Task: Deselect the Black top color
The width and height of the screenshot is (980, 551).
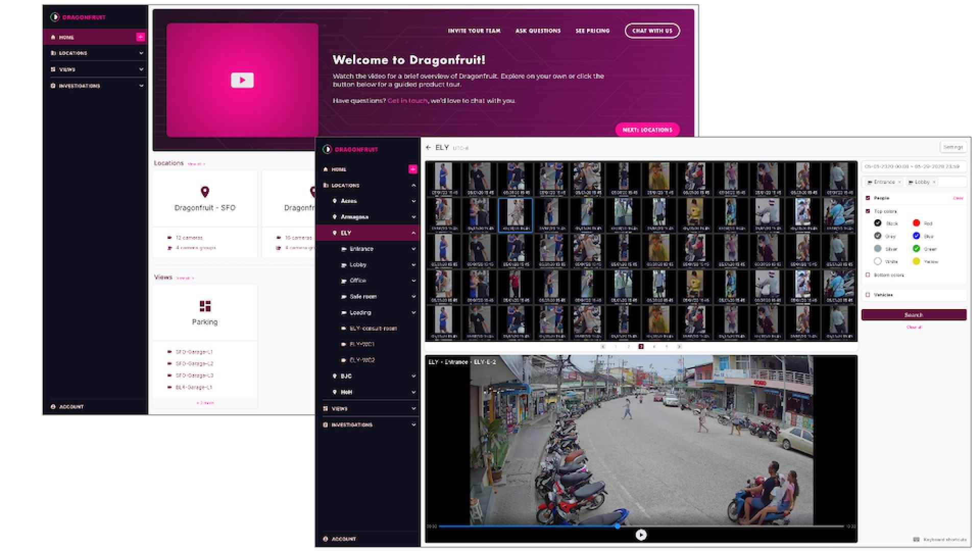Action: (878, 223)
